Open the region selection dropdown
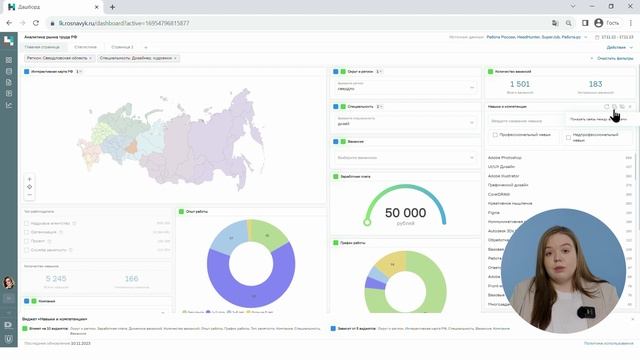This screenshot has height=360, width=640. (405, 87)
